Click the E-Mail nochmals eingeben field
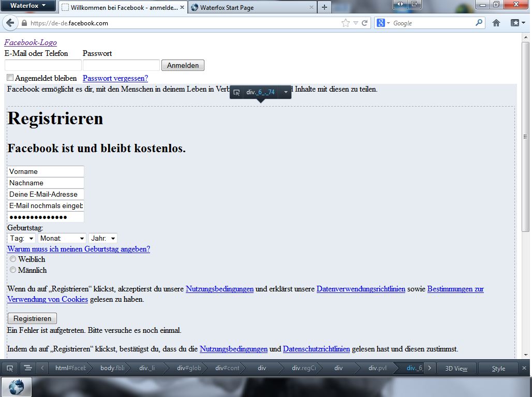The width and height of the screenshot is (532, 397). click(46, 205)
